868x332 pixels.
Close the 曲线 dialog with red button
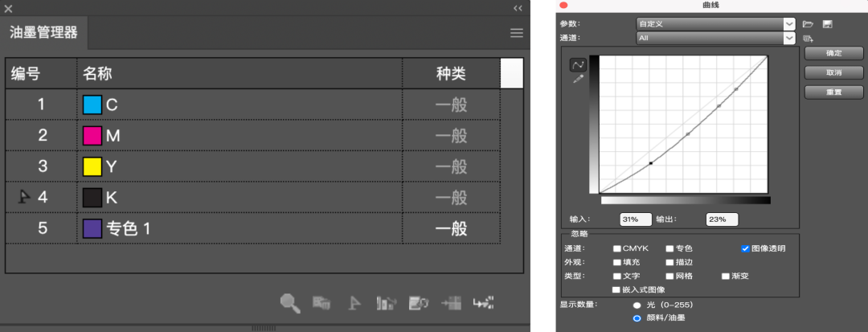pyautogui.click(x=563, y=5)
